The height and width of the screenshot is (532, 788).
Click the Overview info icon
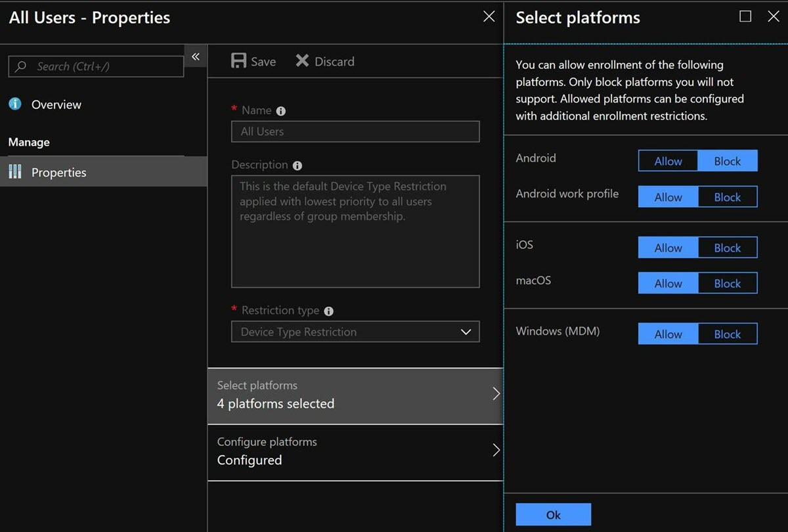pos(15,104)
